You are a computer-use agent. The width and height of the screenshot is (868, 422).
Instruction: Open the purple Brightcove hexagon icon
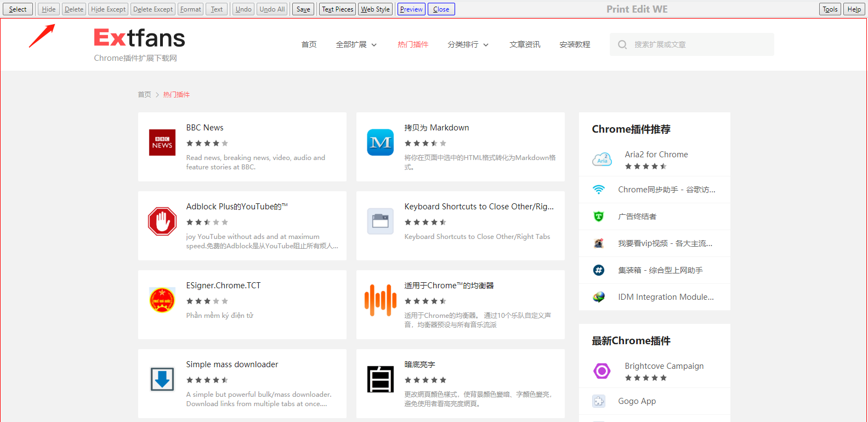pyautogui.click(x=602, y=371)
